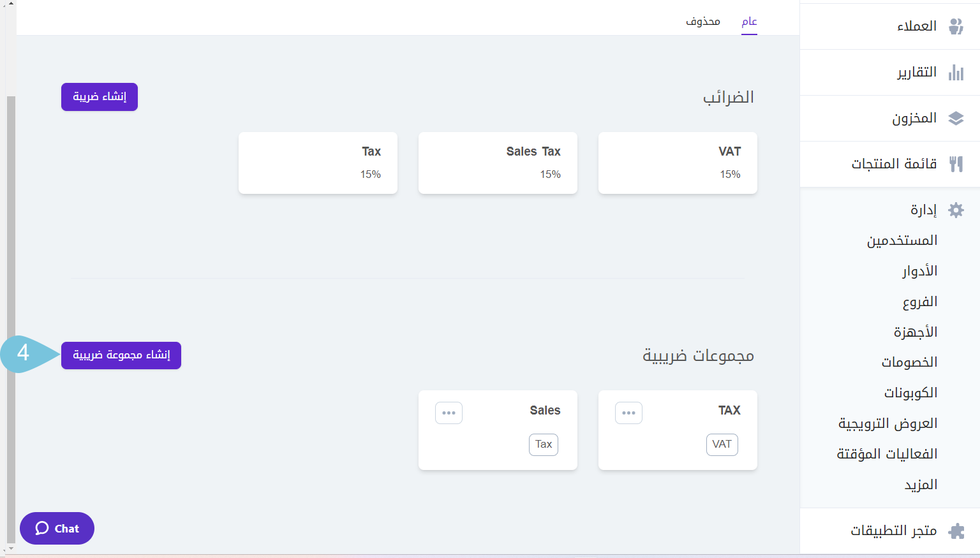Click the المخزون (Inventory) layers icon

[955, 118]
